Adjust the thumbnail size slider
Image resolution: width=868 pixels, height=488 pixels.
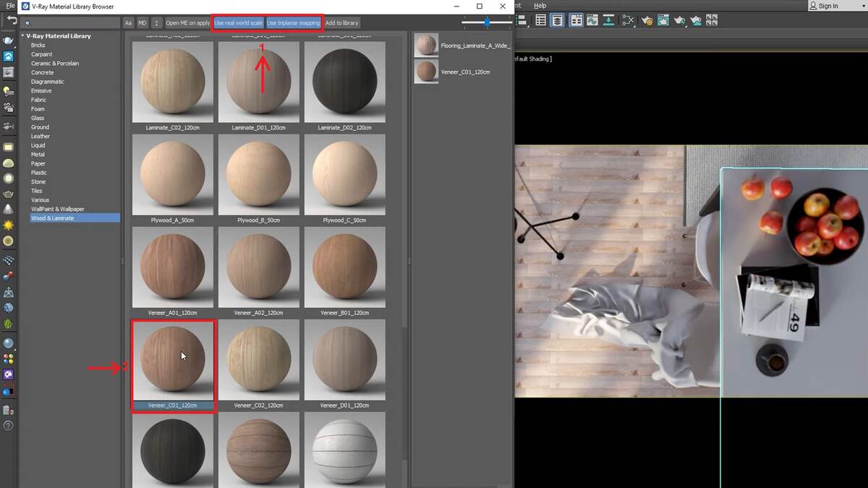(x=486, y=22)
